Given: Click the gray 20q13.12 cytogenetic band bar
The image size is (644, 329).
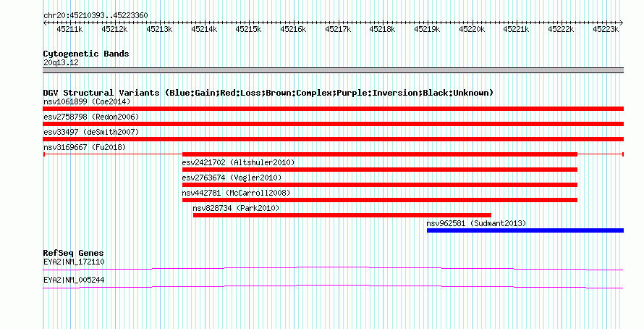Looking at the screenshot, I should pyautogui.click(x=333, y=70).
